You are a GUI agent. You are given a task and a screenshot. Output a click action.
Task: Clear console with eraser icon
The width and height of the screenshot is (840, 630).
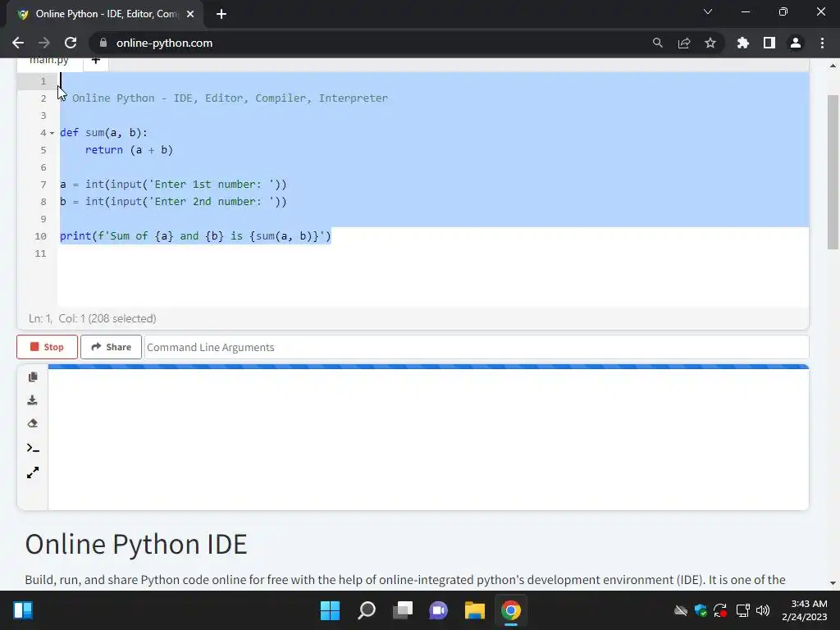33,423
